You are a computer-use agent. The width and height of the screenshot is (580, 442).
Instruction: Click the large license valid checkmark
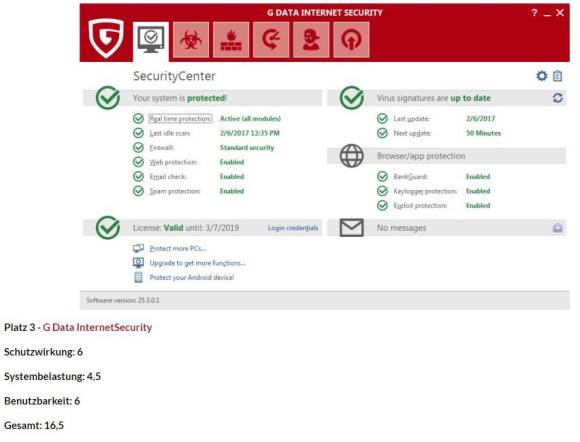108,227
